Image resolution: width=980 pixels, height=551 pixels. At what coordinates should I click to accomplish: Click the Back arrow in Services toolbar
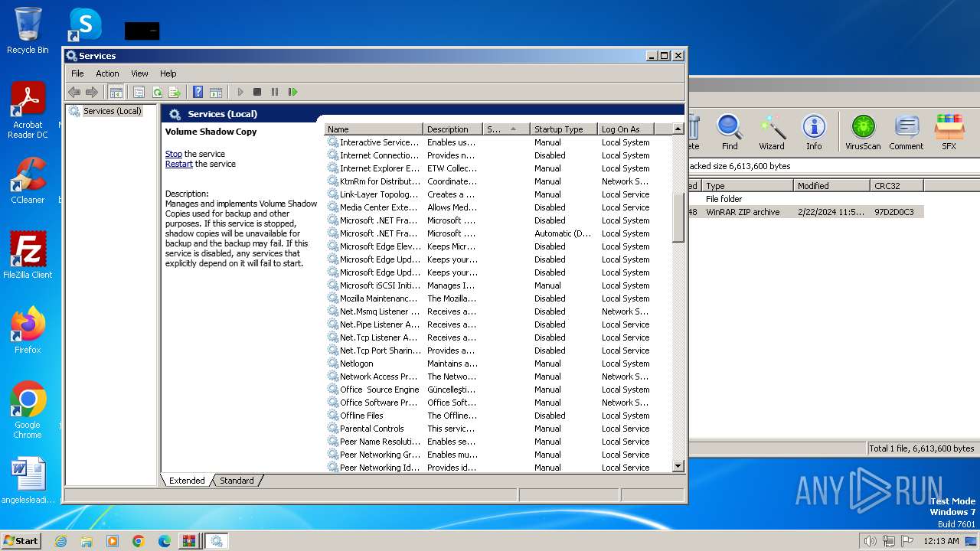[74, 92]
